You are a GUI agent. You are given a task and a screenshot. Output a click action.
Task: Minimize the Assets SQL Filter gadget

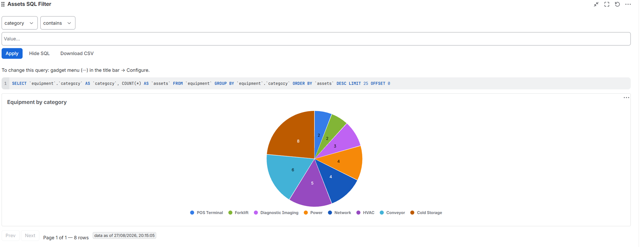click(596, 4)
